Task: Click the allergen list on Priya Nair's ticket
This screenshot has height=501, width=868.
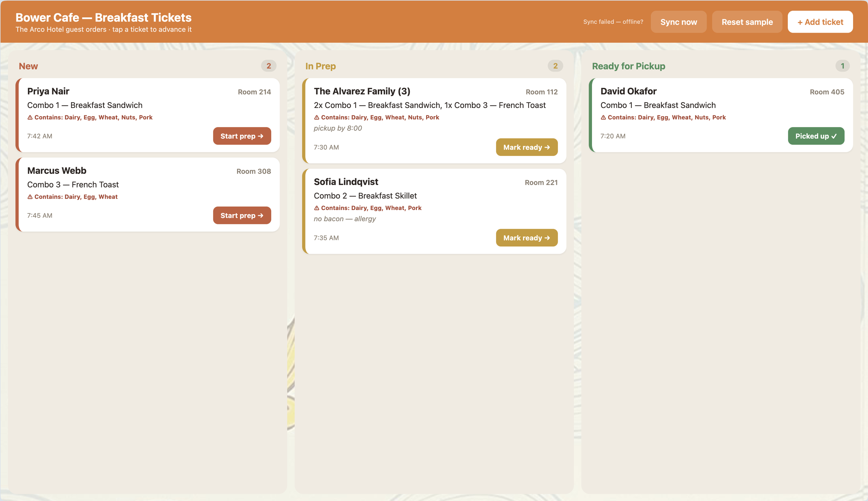Action: [90, 118]
